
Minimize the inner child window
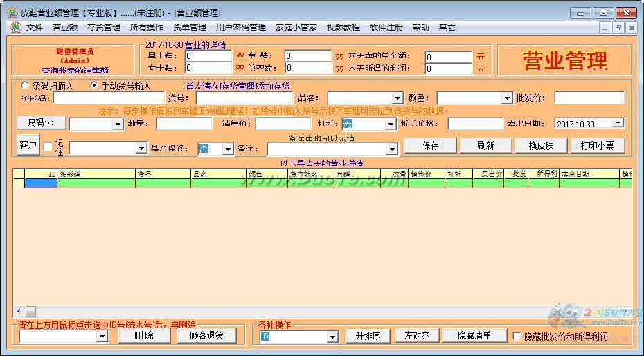click(605, 28)
